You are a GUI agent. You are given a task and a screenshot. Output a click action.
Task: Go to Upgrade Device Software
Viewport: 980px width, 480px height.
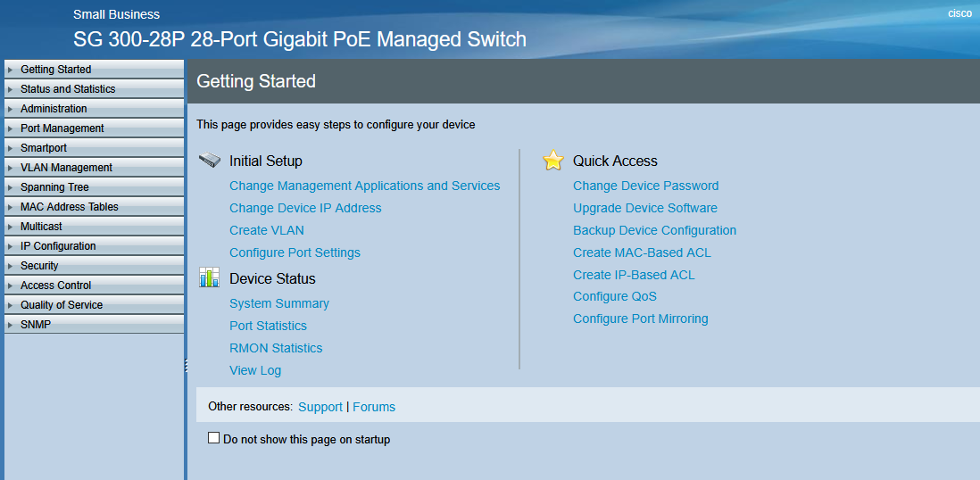point(644,208)
